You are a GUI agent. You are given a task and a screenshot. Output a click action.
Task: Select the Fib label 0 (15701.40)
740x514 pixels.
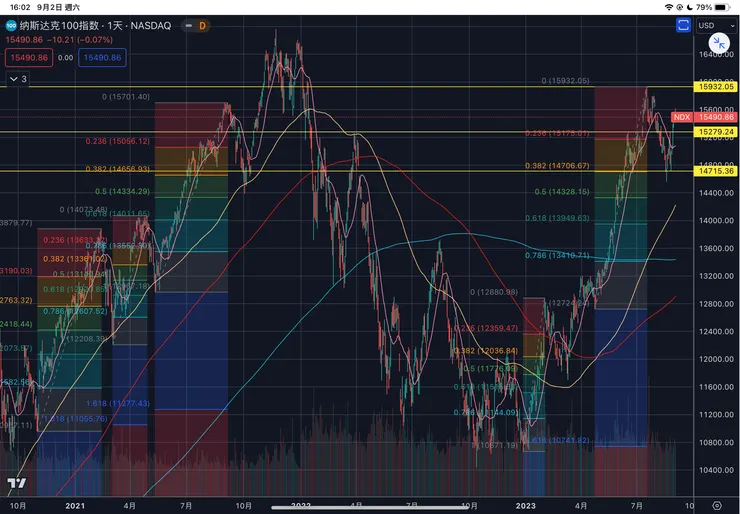(x=126, y=97)
